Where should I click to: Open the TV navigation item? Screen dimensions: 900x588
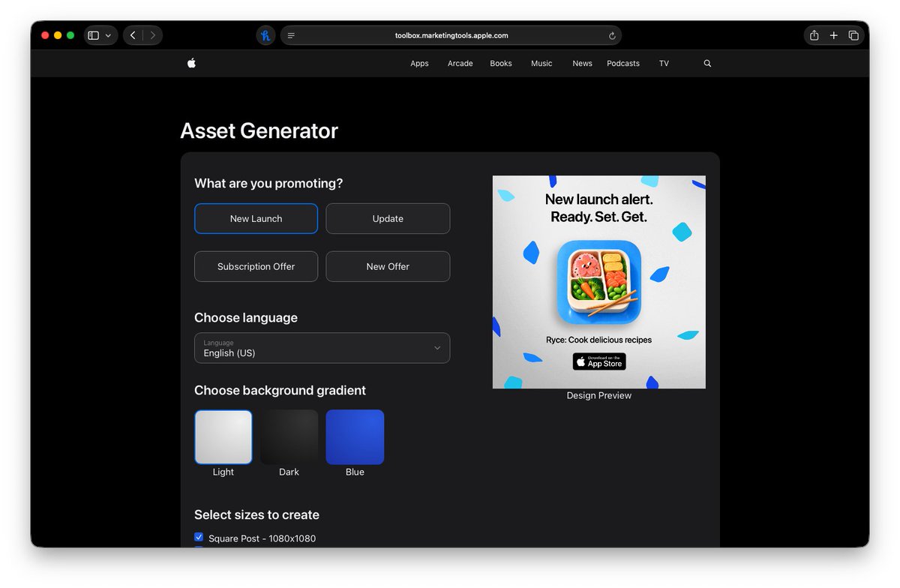tap(664, 64)
